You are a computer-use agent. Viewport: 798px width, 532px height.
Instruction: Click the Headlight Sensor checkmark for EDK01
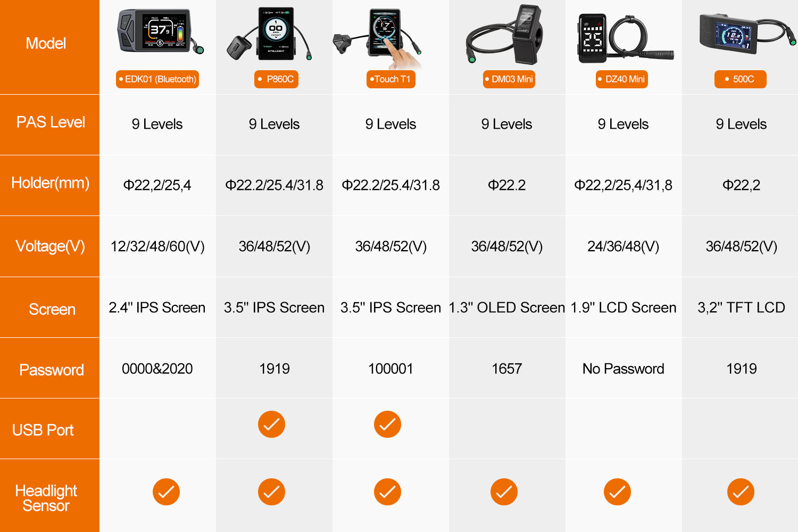166,492
